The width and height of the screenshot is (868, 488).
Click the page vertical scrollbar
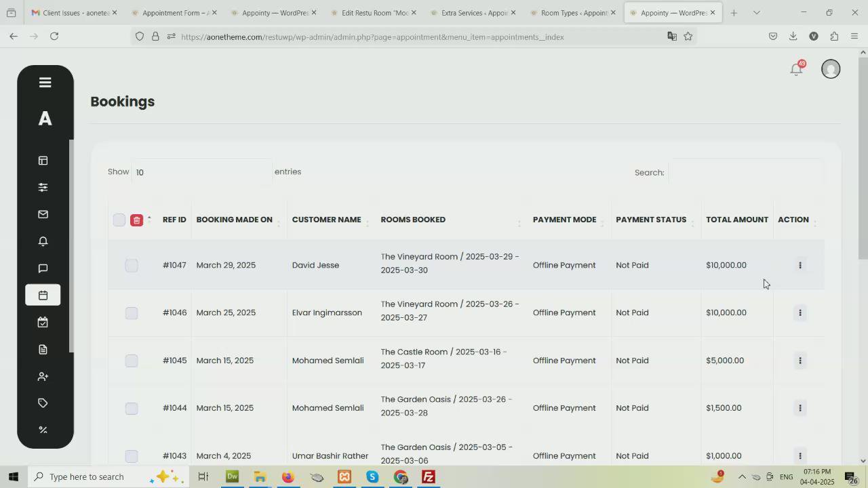click(863, 159)
